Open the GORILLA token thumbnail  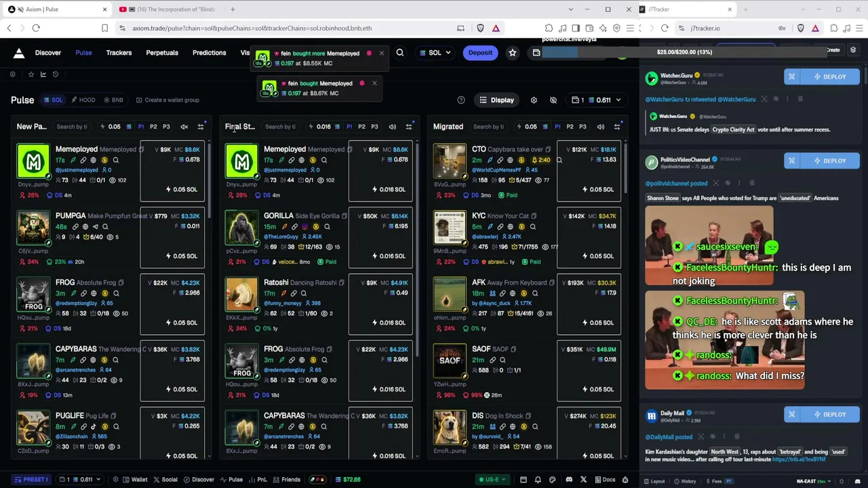[241, 227]
